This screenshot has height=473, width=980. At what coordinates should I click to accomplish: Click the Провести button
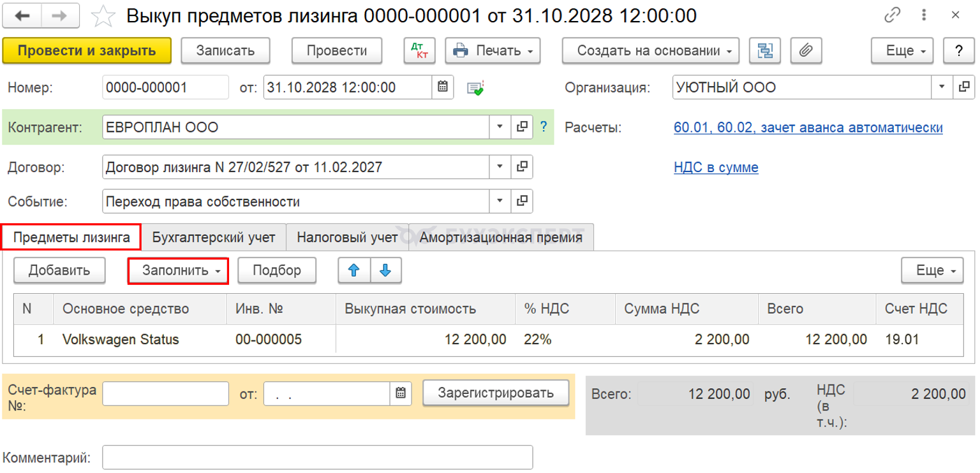point(337,51)
